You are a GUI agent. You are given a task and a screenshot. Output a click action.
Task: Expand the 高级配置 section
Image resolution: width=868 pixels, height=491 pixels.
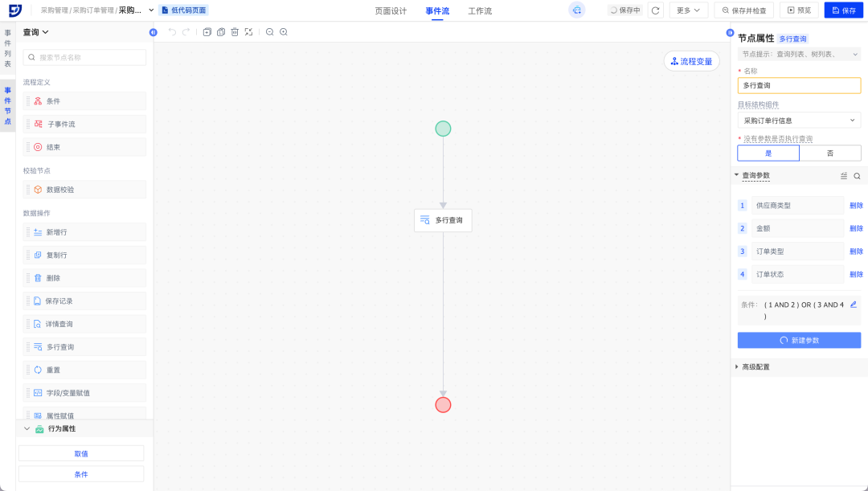755,367
